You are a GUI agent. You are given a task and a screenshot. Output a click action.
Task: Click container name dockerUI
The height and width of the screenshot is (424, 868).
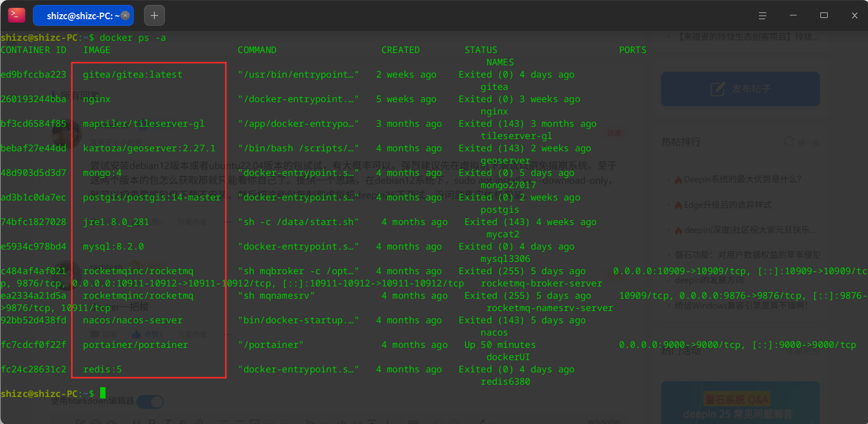[508, 357]
